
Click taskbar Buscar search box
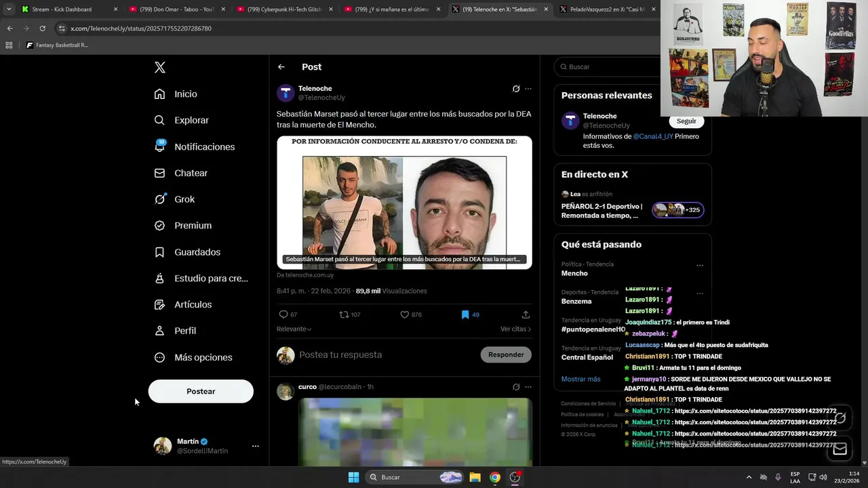coord(415,477)
